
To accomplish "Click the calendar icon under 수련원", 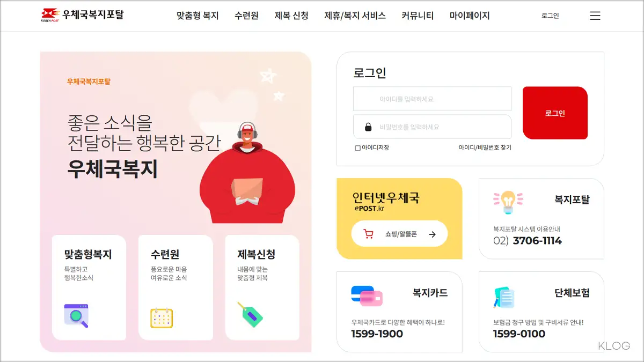I will [x=162, y=317].
